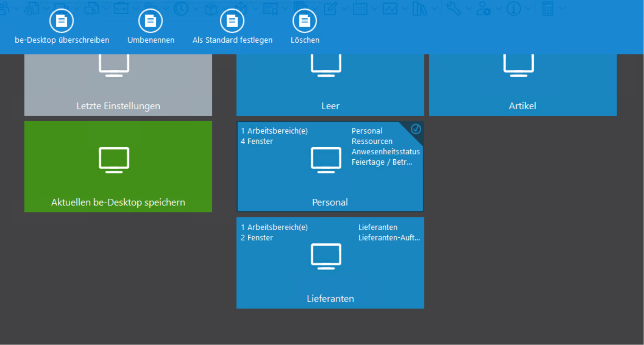The width and height of the screenshot is (644, 345).
Task: Select the Artikel desktop tile
Action: 523,85
